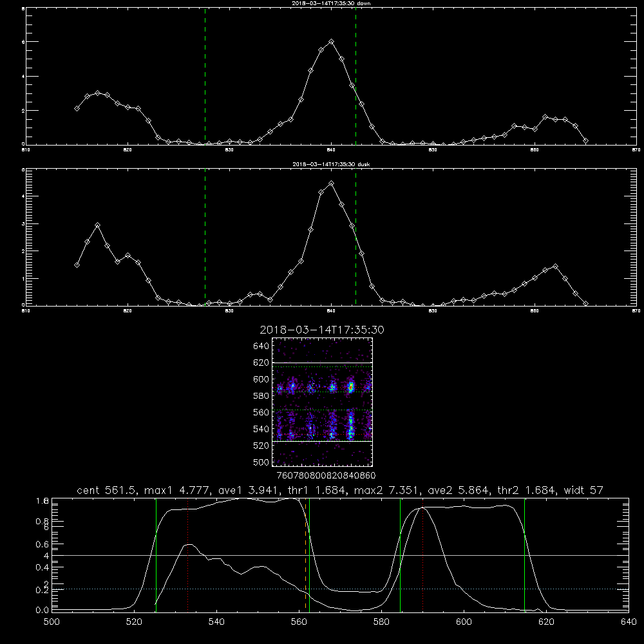
Task: Click the 870 tick label under dawn plot
Action: click(636, 150)
